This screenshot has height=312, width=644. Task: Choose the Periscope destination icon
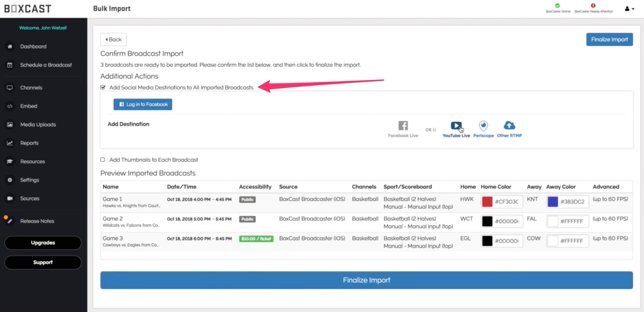[x=483, y=126]
